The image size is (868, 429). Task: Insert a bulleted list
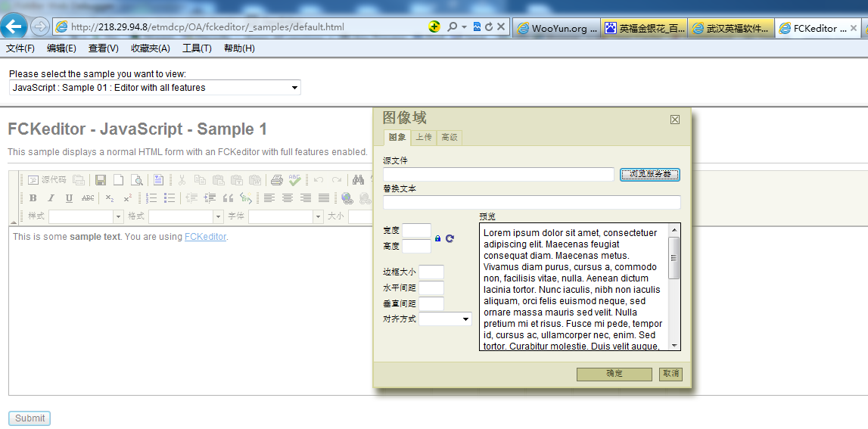[x=170, y=197]
